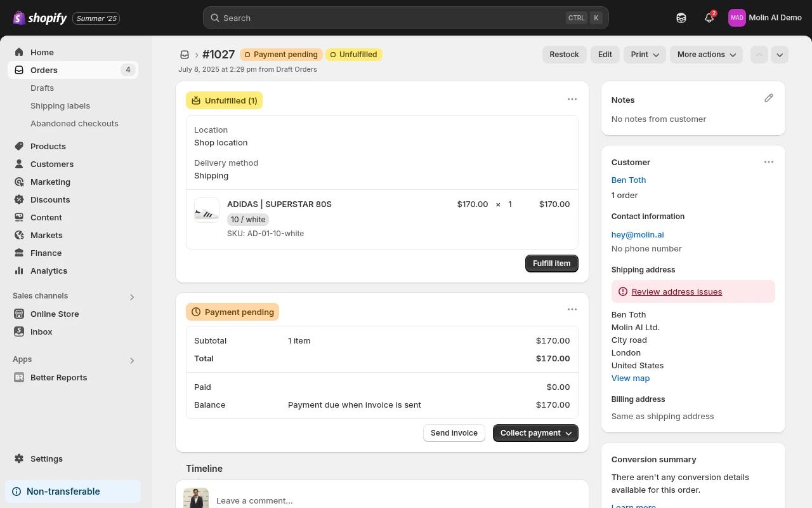Click the orders breadcrumb icon
The width and height of the screenshot is (812, 508).
click(x=185, y=55)
